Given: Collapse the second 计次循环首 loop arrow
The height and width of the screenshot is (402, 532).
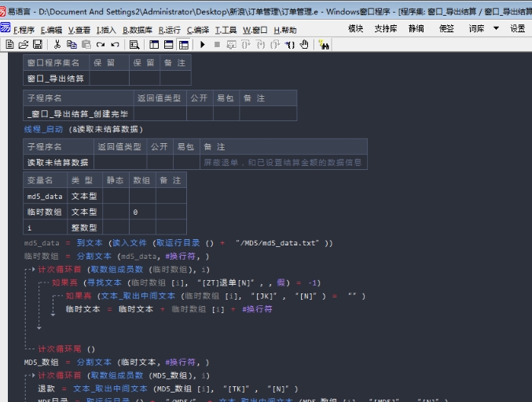Looking at the screenshot, I should point(33,375).
